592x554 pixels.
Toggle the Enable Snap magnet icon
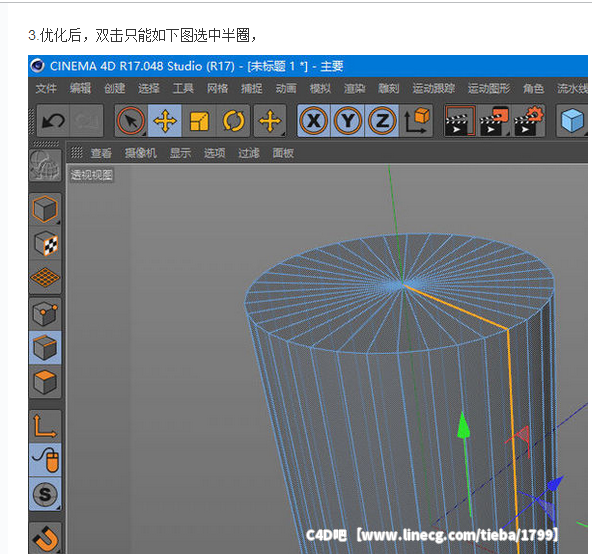(45, 538)
